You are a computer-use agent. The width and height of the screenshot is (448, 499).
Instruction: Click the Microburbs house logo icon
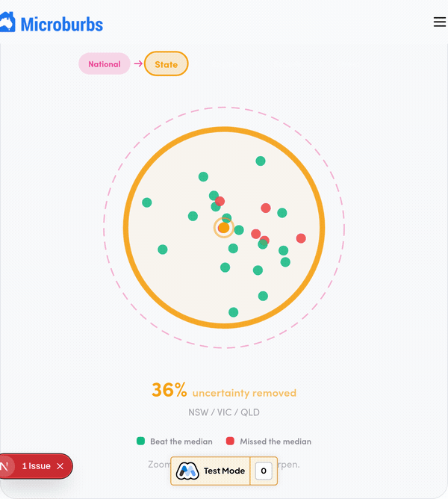[7, 23]
